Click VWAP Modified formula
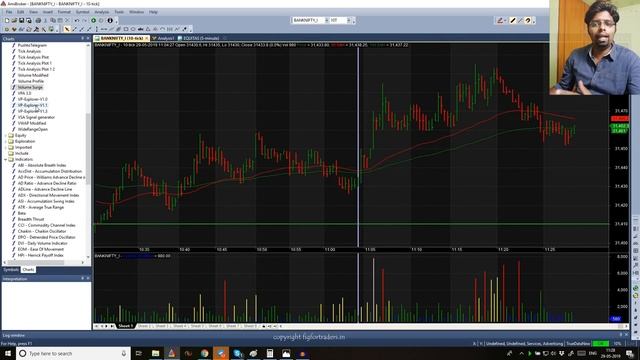 (x=32, y=123)
